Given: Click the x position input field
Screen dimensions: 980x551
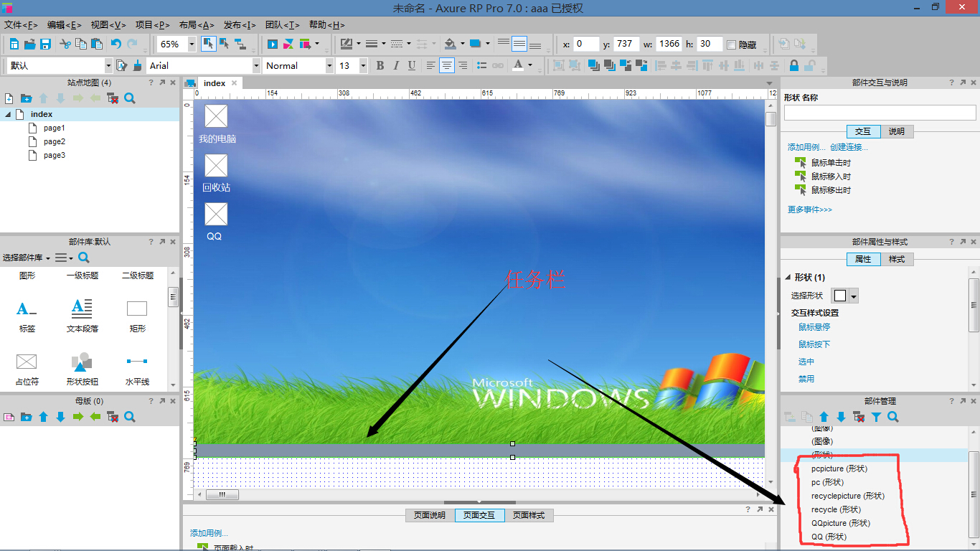Looking at the screenshot, I should 586,44.
